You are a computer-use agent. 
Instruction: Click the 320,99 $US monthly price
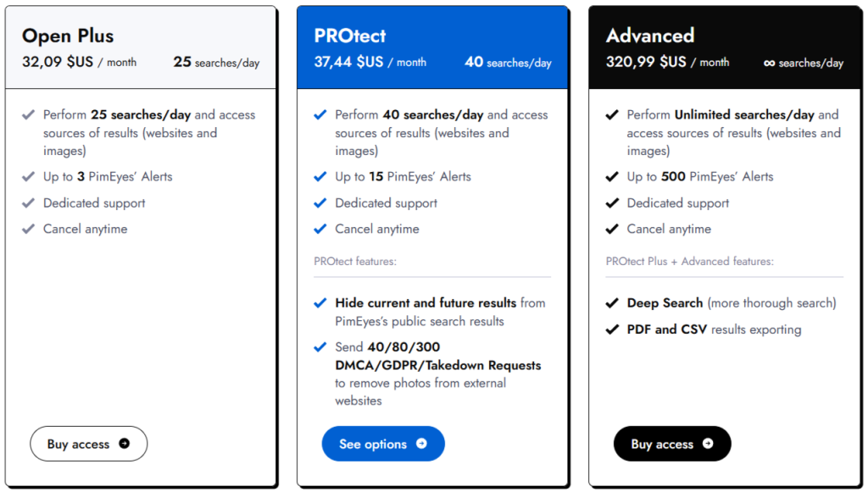[646, 62]
